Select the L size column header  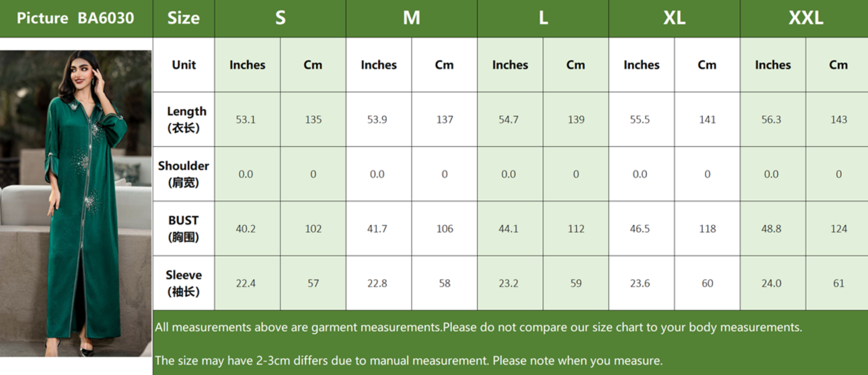(x=543, y=18)
